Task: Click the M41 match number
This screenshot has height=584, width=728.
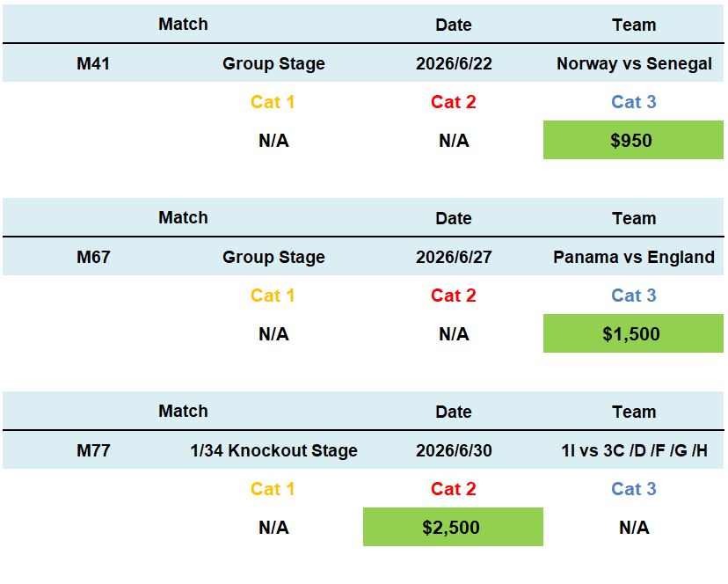Action: (x=93, y=63)
